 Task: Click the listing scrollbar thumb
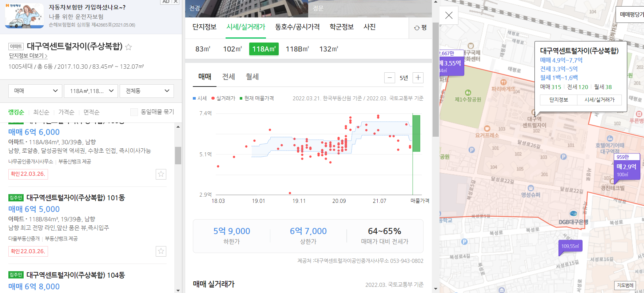pos(178,156)
